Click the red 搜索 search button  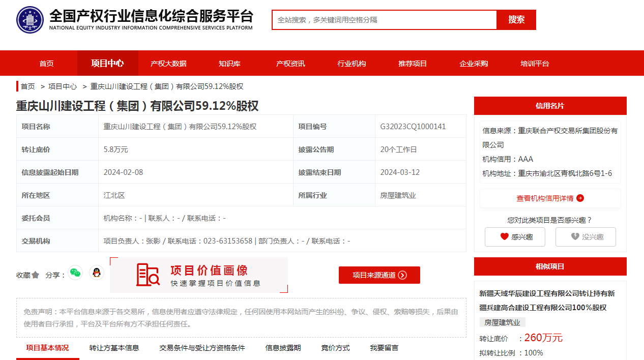coord(516,19)
